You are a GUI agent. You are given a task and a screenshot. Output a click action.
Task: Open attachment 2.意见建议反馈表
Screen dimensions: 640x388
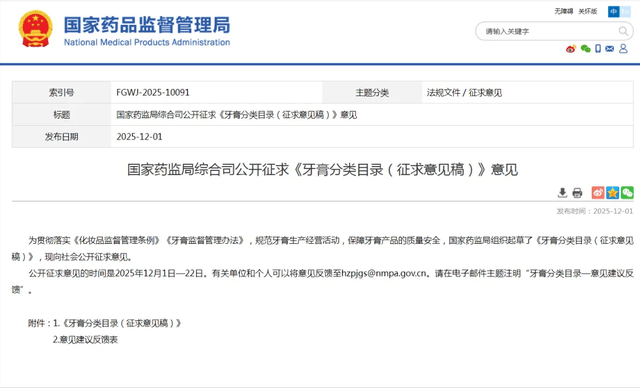point(85,339)
